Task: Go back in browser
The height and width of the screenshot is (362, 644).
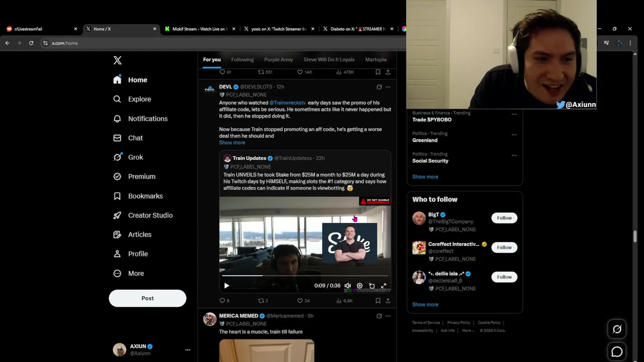Action: (8, 43)
